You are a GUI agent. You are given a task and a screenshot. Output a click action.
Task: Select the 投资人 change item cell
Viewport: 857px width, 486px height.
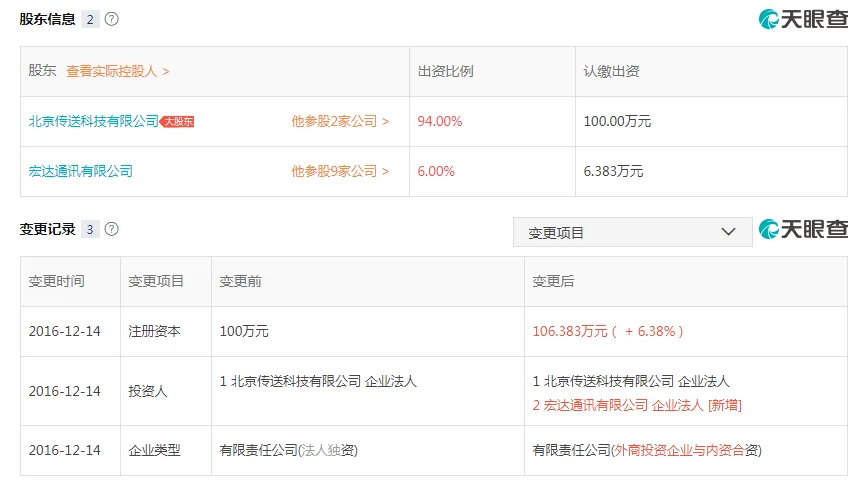[148, 391]
